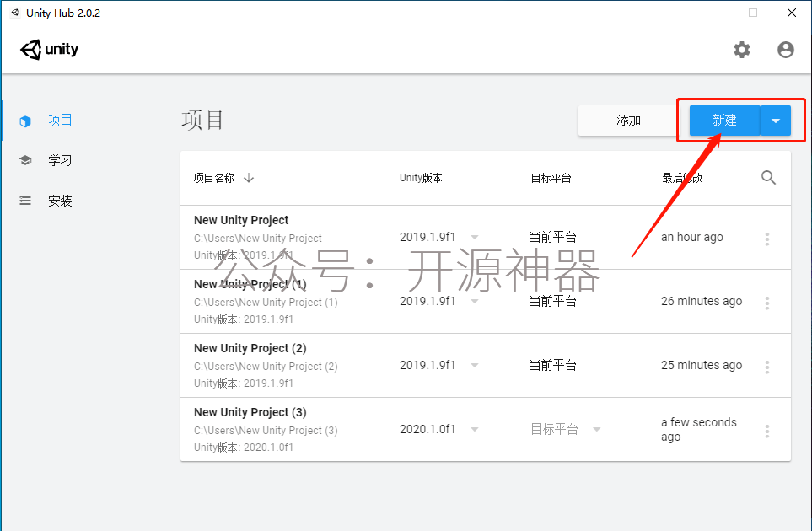Open the New Unity Project title
812x531 pixels.
click(x=241, y=220)
